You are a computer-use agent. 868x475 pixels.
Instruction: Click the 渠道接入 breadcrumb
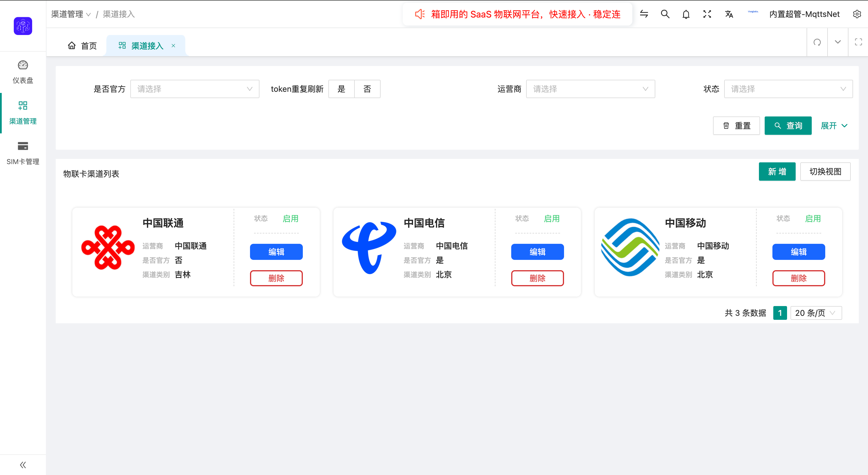tap(119, 14)
